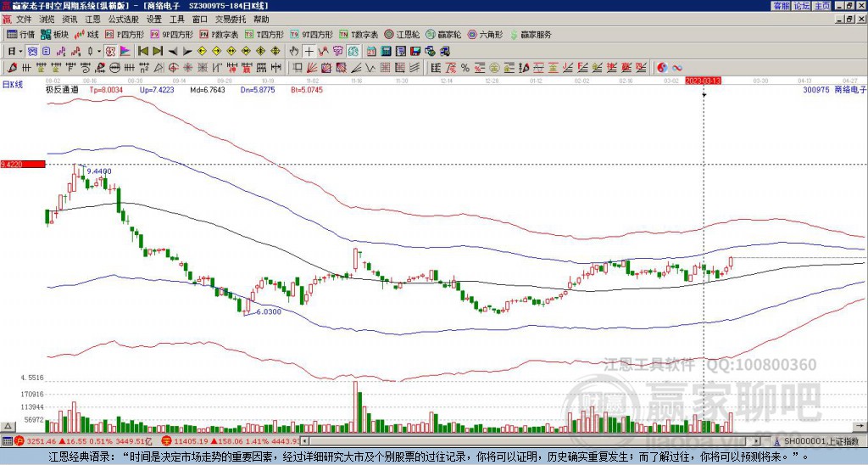
Task: Open the candlestick style dropdown arrow
Action: [x=99, y=52]
